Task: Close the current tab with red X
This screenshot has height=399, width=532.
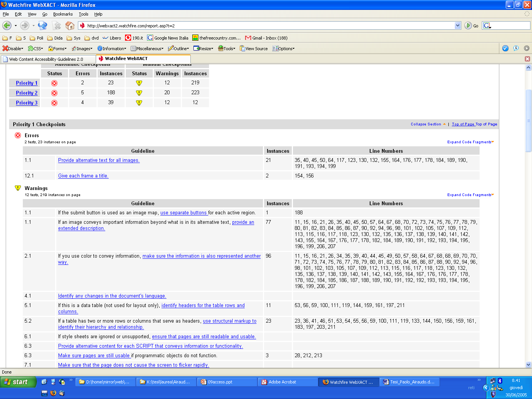Action: pyautogui.click(x=527, y=59)
